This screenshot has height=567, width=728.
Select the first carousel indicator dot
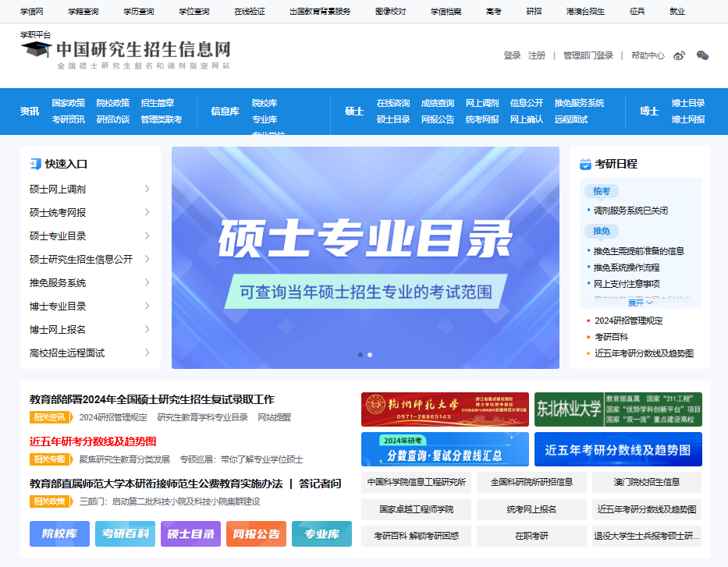(360, 355)
